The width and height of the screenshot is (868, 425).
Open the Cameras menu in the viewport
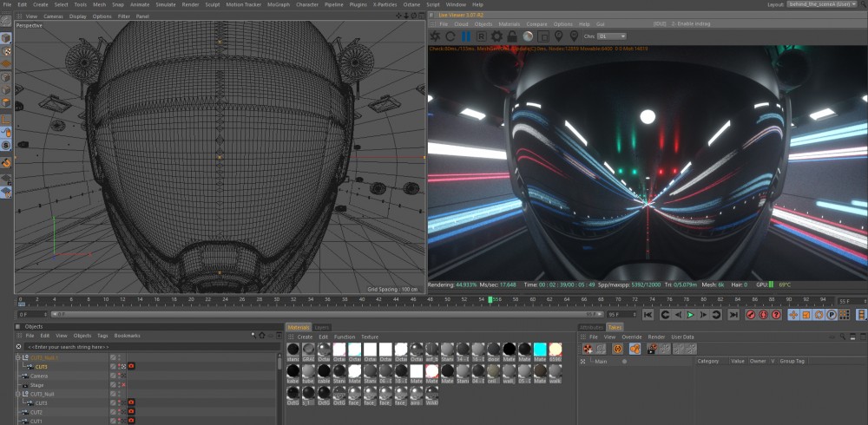(53, 16)
